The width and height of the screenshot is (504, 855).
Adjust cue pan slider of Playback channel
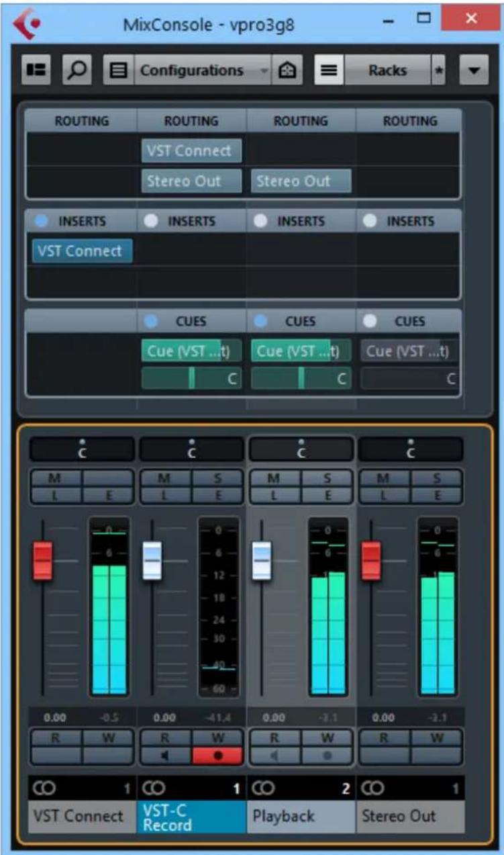[x=301, y=378]
